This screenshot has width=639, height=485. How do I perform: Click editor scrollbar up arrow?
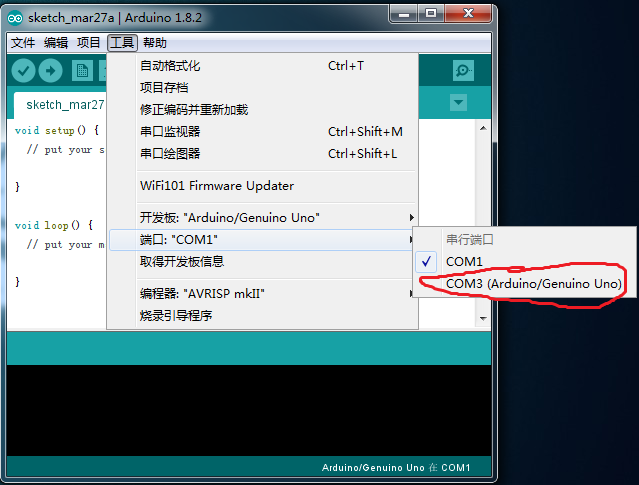(x=483, y=128)
